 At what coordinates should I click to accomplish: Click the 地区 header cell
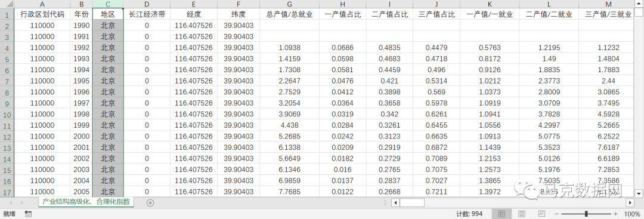108,14
